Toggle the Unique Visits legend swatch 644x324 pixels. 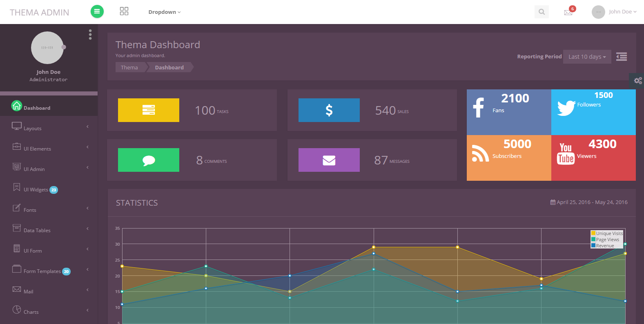pos(593,233)
